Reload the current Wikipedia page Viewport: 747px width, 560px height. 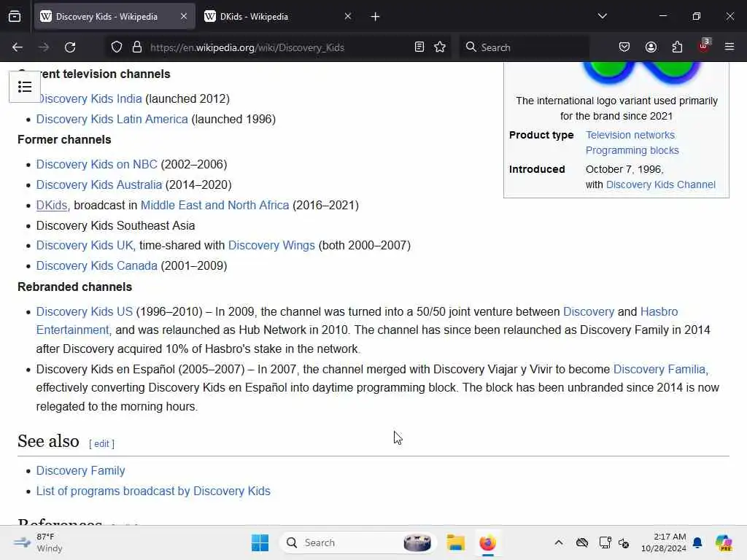click(x=70, y=47)
